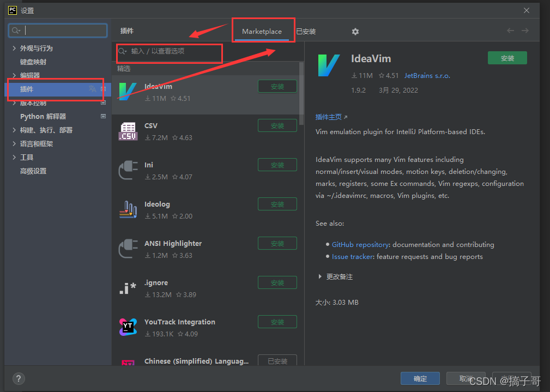550x392 pixels.
Task: Switch to the 已安装 tab
Action: pos(306,31)
